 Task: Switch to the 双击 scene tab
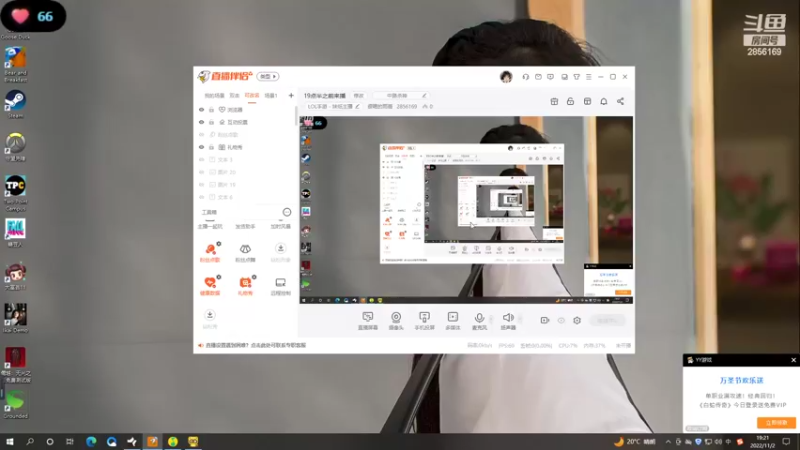[234, 95]
